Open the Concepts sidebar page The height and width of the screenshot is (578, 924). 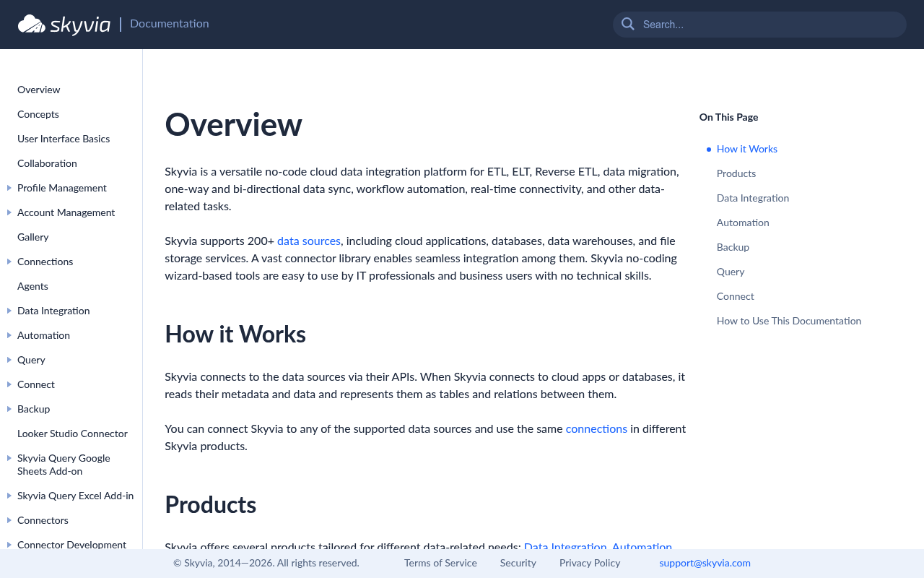(38, 114)
